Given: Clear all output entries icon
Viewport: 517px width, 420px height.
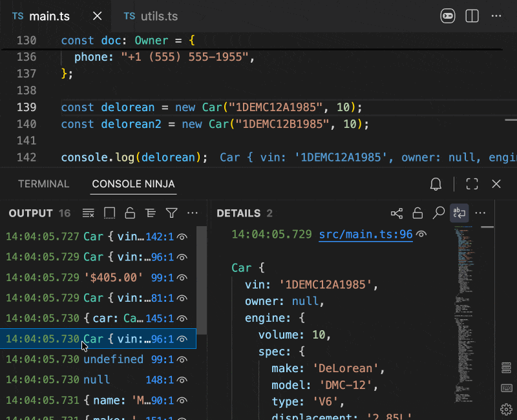Looking at the screenshot, I should tap(89, 213).
